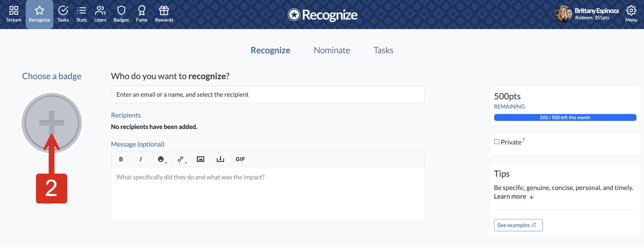Open the emoji picker dropdown
The height and width of the screenshot is (247, 644).
coord(162,159)
